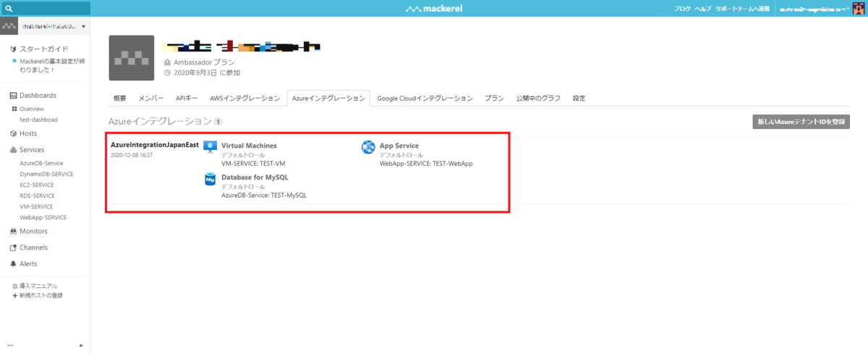Select the Azureインテグレーション tab
Viewport: 868px width, 354px height.
click(328, 98)
